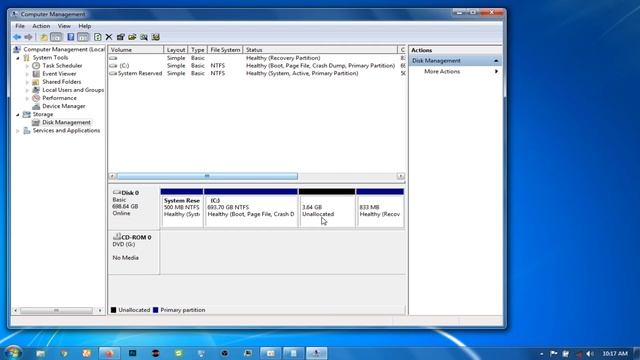Open the Action menu
Viewport: 640px width, 360px height.
(41, 26)
